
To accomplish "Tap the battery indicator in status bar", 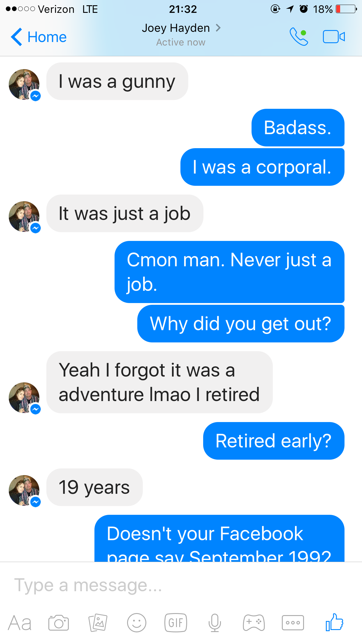I will 346,9.
